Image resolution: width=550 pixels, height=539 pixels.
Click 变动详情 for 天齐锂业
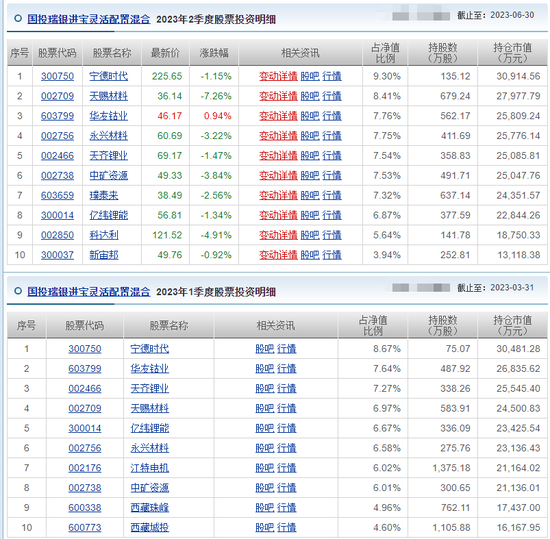[278, 156]
